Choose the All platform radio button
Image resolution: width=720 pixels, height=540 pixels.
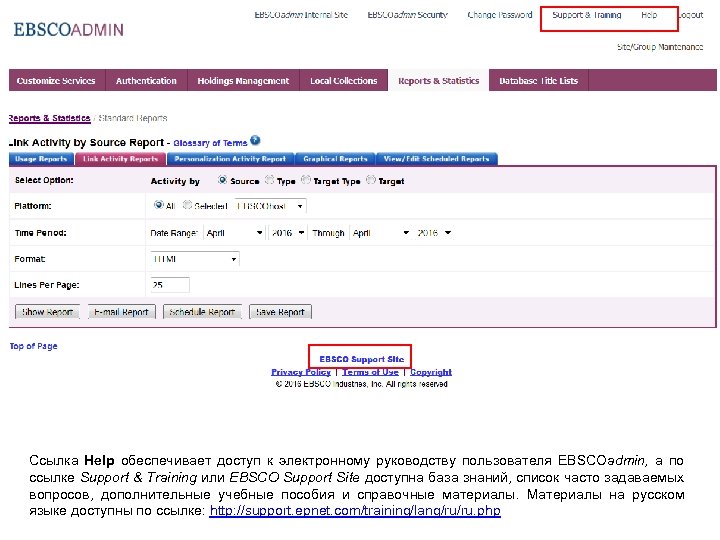(158, 205)
